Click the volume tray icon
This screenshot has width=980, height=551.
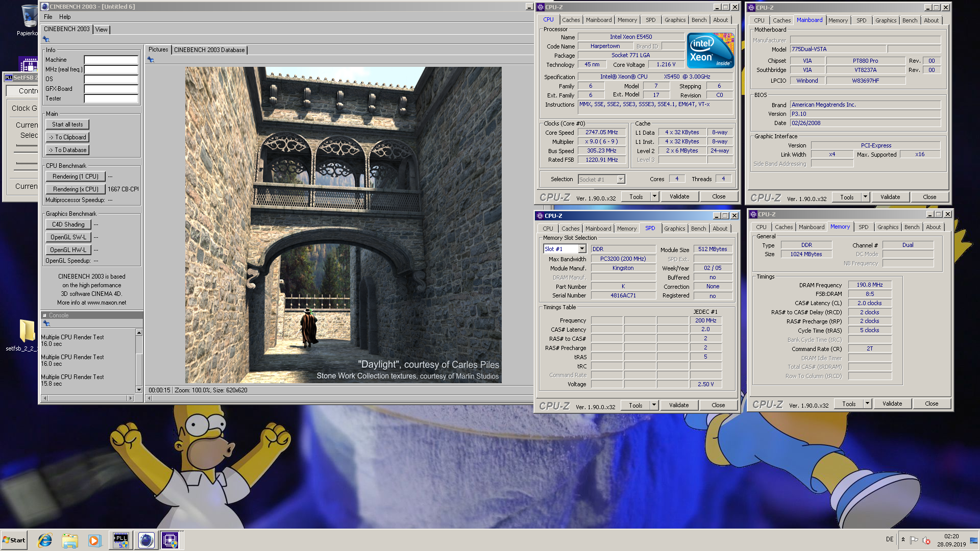point(926,540)
